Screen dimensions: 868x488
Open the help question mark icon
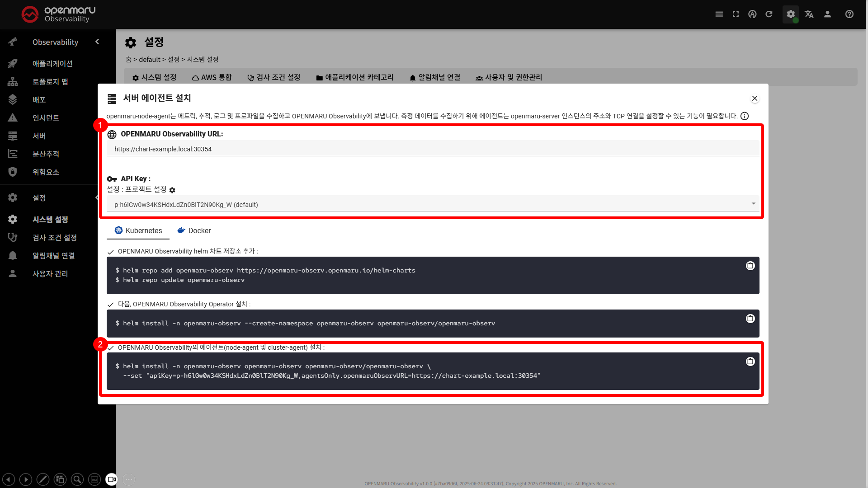pyautogui.click(x=849, y=14)
